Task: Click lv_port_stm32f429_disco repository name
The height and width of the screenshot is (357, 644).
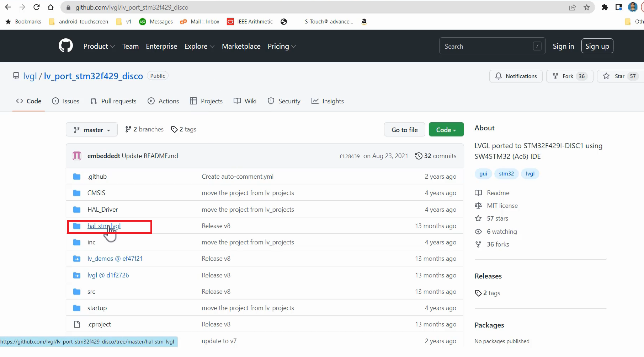Action: point(94,76)
